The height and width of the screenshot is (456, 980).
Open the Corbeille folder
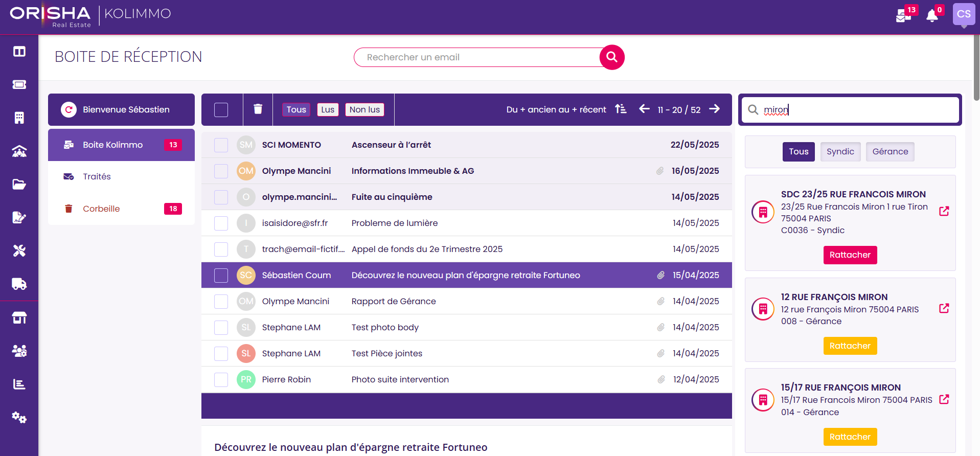pyautogui.click(x=122, y=209)
